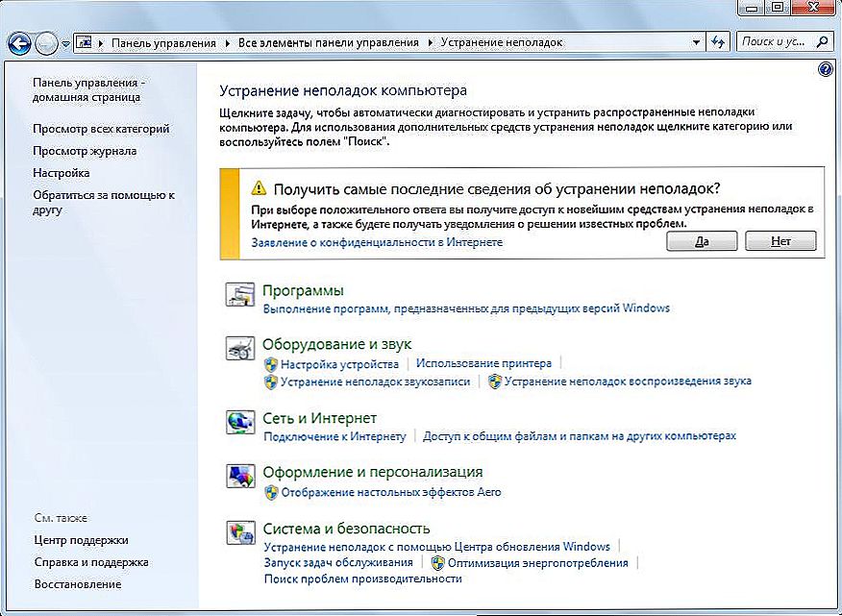Click the 'Оформление и персонализация' category icon
842x616 pixels.
tap(240, 476)
